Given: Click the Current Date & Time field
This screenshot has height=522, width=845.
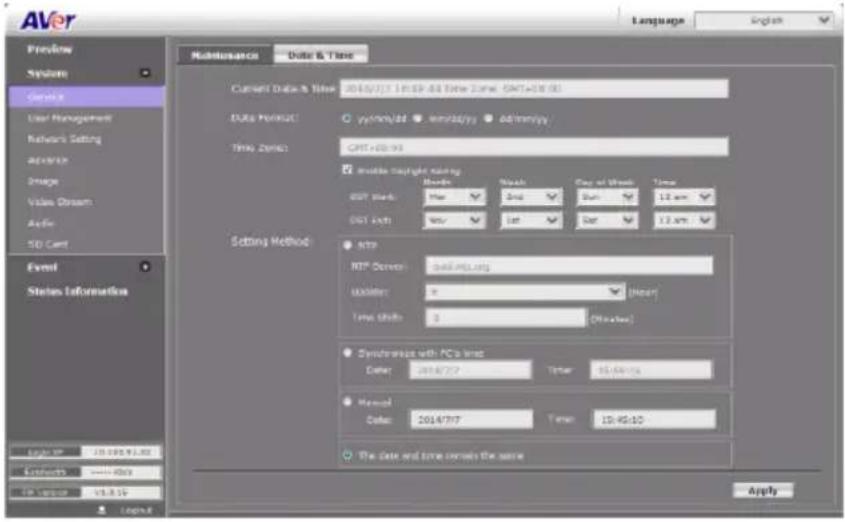Looking at the screenshot, I should pyautogui.click(x=534, y=88).
